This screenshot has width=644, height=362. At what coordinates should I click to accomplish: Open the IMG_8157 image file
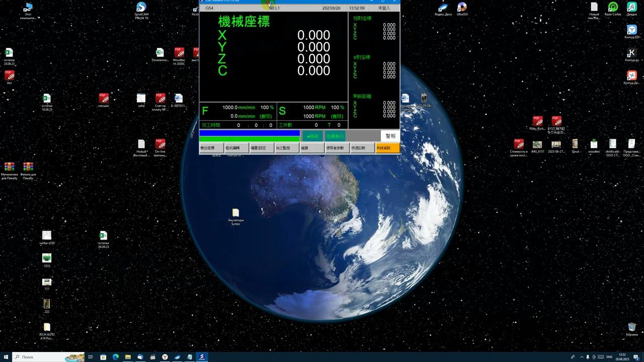pos(537,146)
